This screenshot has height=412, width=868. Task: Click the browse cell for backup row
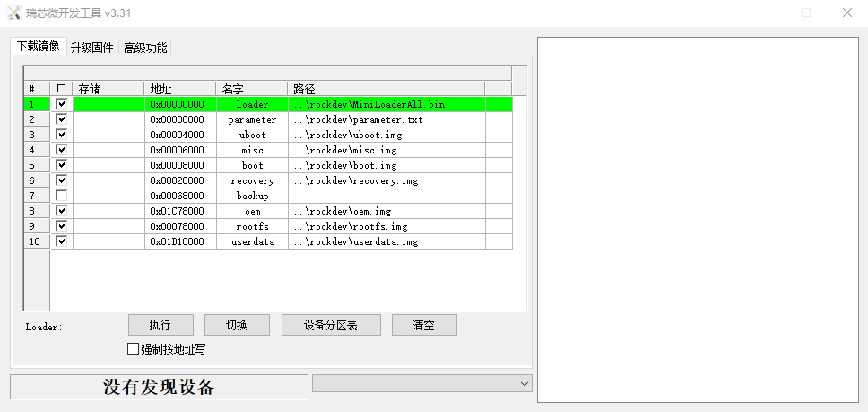click(x=499, y=196)
